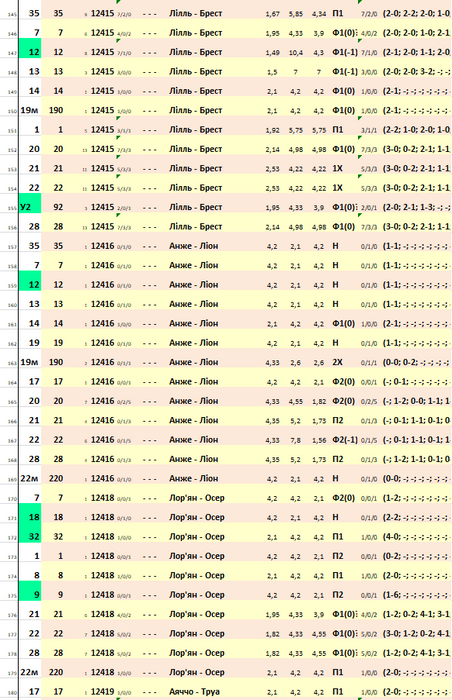Click cell '19м' in row 150

(30, 110)
